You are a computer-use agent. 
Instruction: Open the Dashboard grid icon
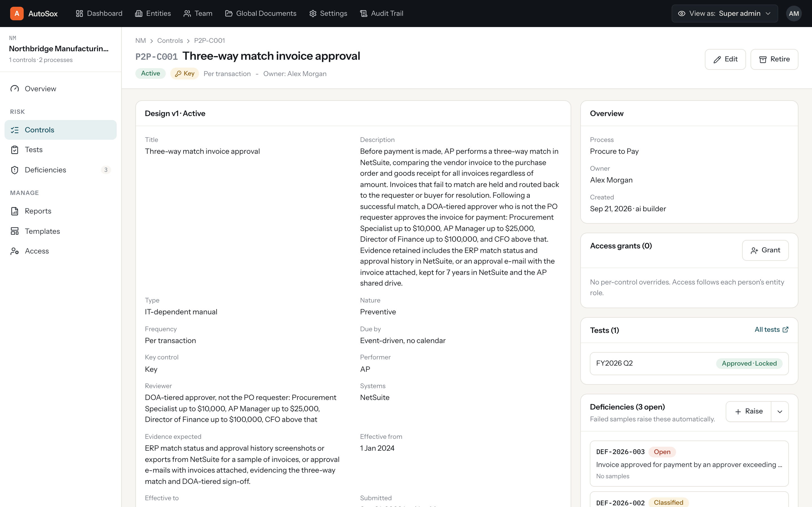[x=79, y=14]
